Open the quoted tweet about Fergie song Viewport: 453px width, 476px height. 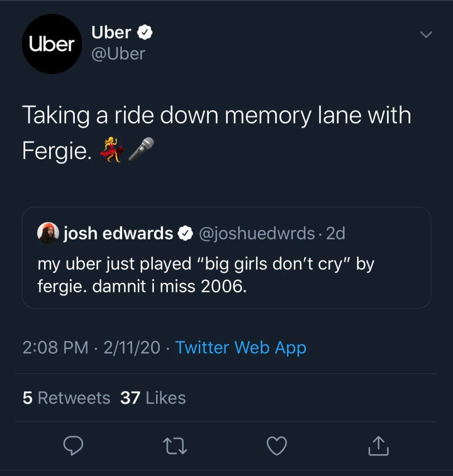pyautogui.click(x=226, y=275)
